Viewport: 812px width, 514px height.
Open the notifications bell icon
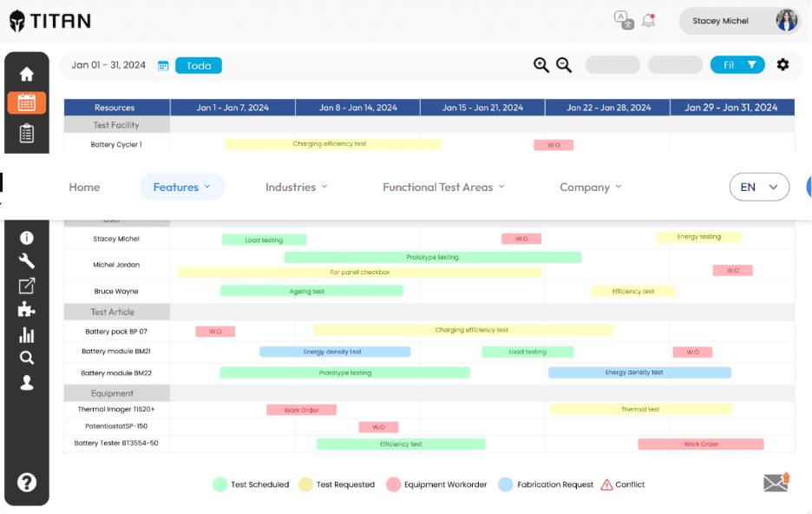pyautogui.click(x=648, y=20)
